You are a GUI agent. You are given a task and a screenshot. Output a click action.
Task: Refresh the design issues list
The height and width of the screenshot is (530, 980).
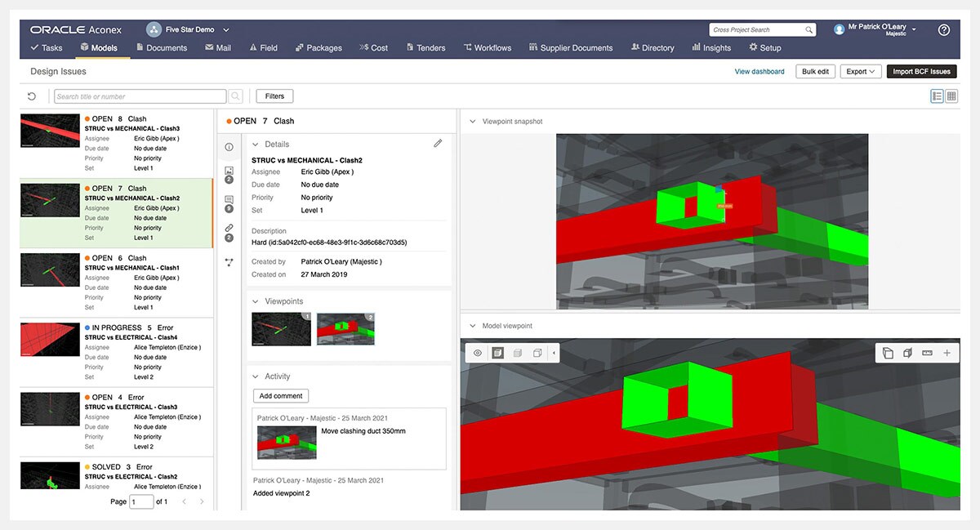point(31,96)
